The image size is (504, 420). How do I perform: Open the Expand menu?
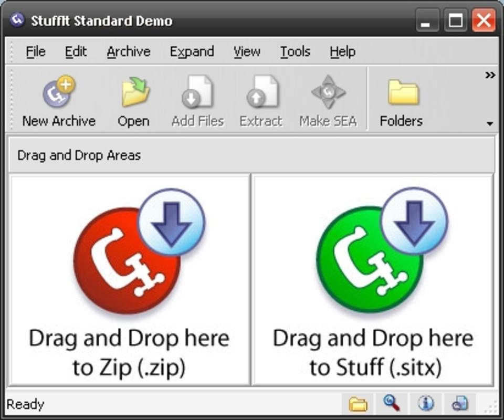click(192, 51)
